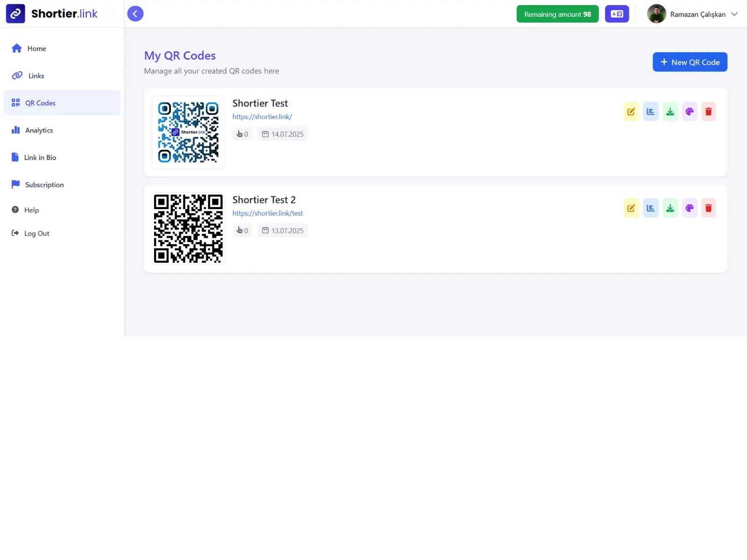Click the Analytics bar chart icon
Viewport: 747px width, 560px height.
coord(16,130)
